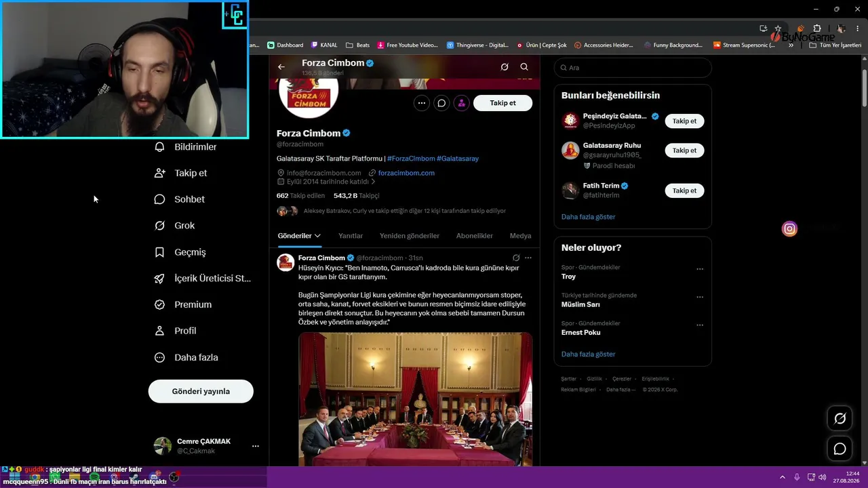Open the Bildirimler bell icon
This screenshot has height=488, width=868.
pyautogui.click(x=159, y=146)
